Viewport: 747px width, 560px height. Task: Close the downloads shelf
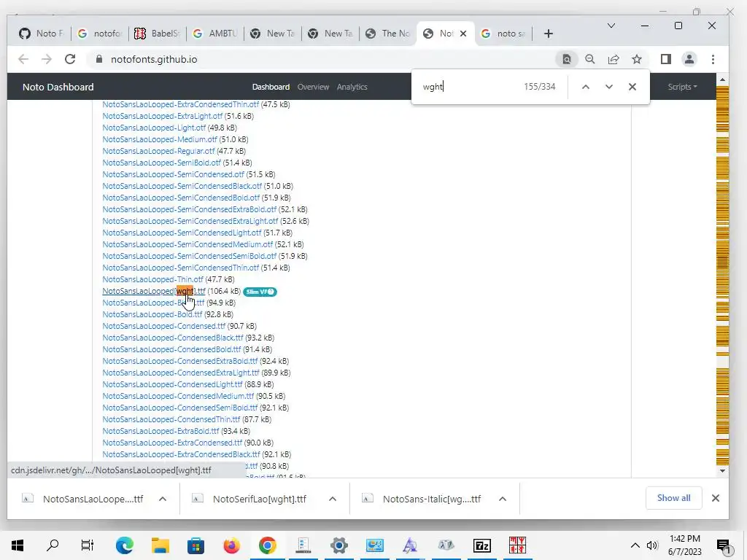pos(715,498)
